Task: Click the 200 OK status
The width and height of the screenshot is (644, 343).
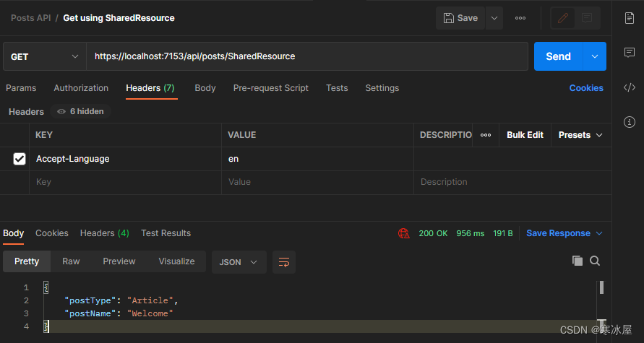Action: (x=433, y=233)
